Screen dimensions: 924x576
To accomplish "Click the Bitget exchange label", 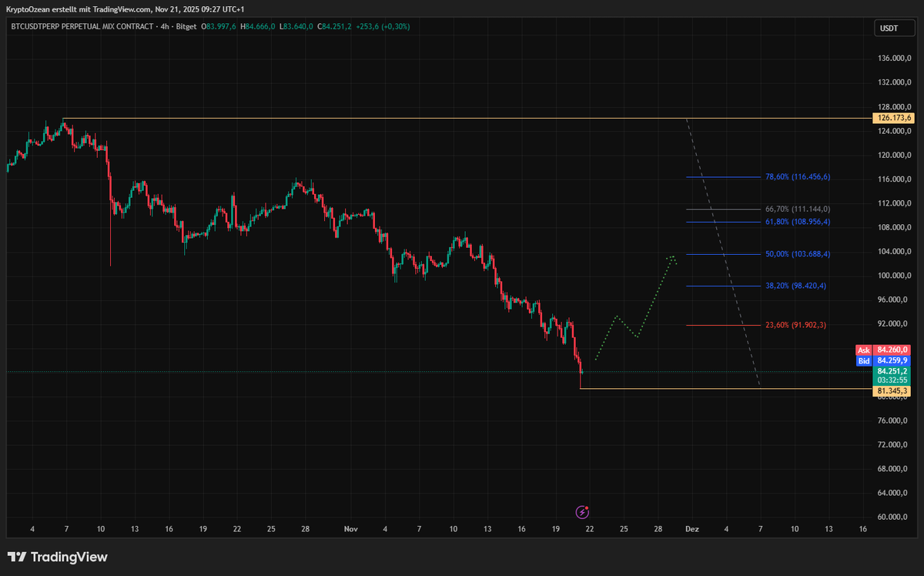I will pyautogui.click(x=186, y=26).
